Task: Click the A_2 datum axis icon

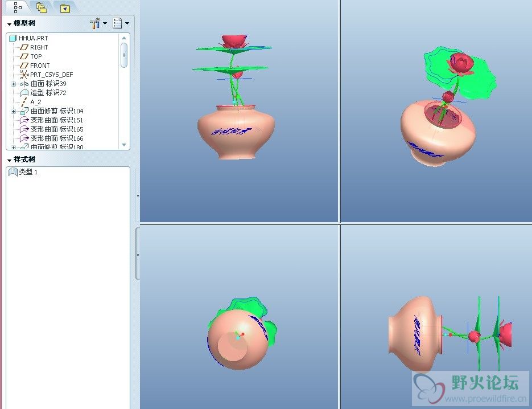Action: pyautogui.click(x=24, y=101)
